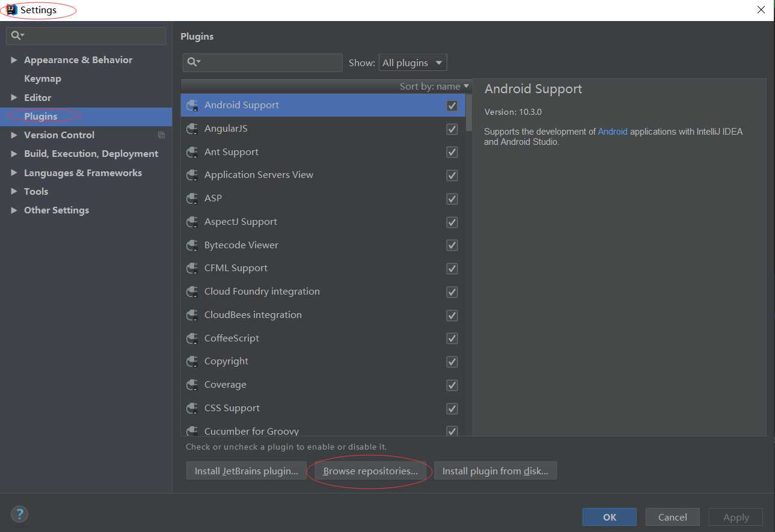
Task: Click Browse repositories button
Action: (370, 471)
